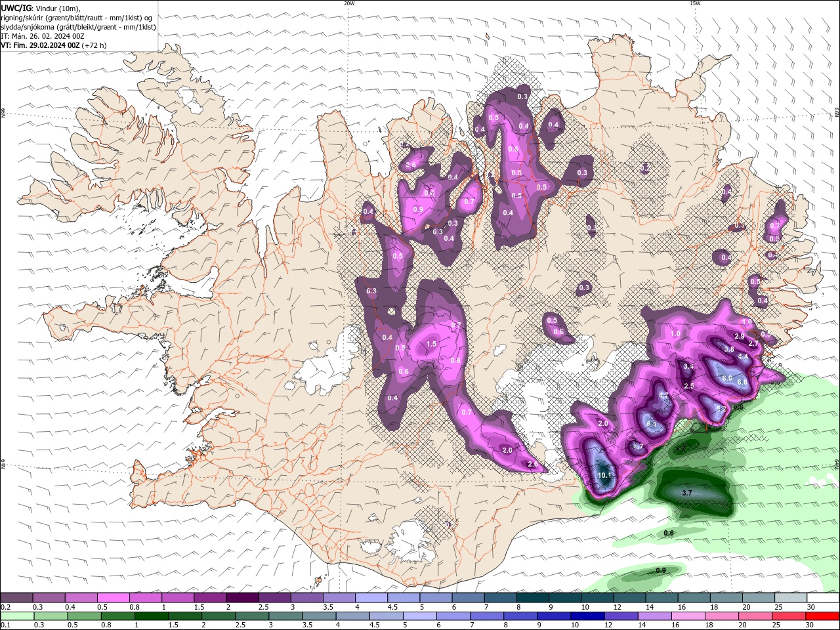This screenshot has height=630, width=840.
Task: Select bright pink upper swatch between 0.5 and 0.8
Action: pyautogui.click(x=113, y=598)
